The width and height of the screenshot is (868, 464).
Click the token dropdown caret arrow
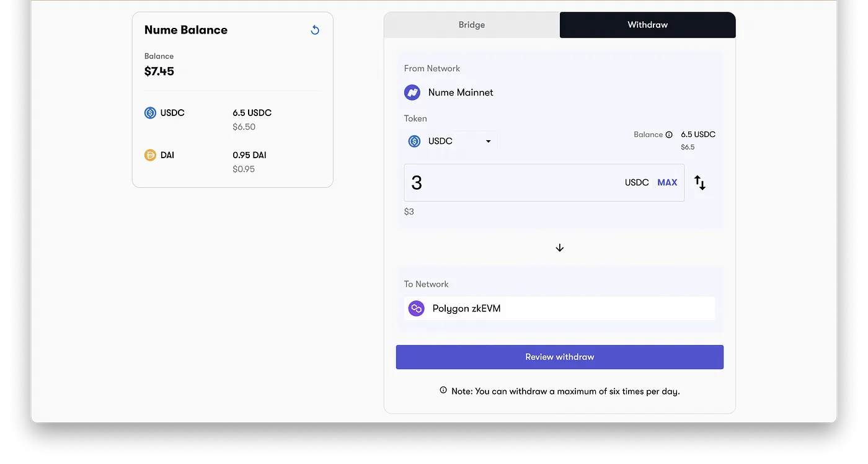[489, 141]
